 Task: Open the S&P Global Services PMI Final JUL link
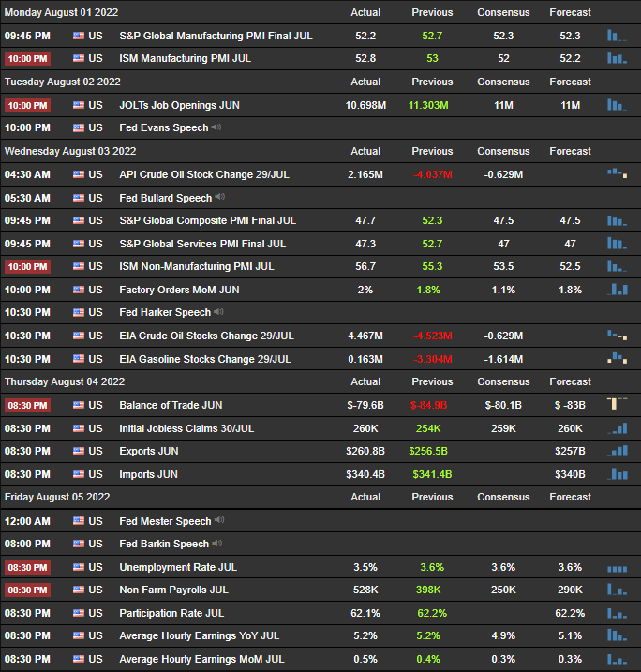pyautogui.click(x=202, y=244)
